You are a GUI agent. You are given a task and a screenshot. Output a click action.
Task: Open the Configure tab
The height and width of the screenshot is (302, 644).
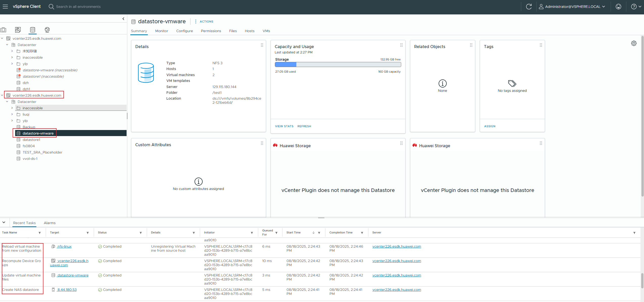[x=184, y=31]
